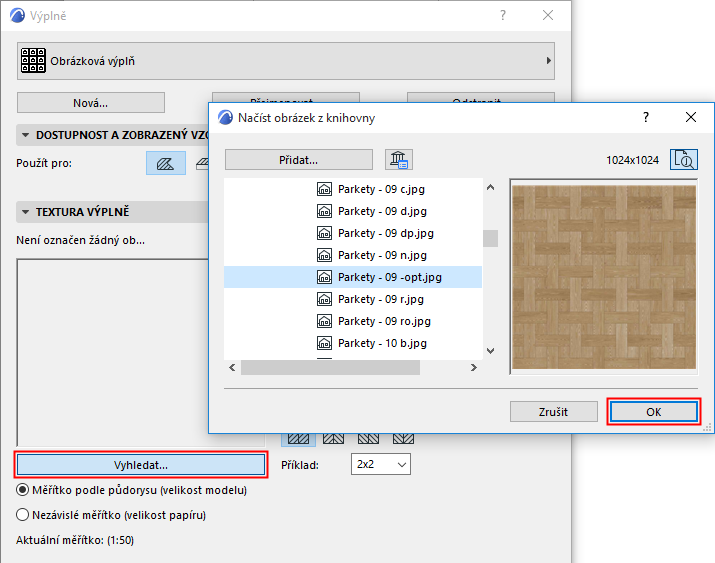
Task: Select the Parkety - 09 r.jpg file name
Action: click(x=381, y=299)
